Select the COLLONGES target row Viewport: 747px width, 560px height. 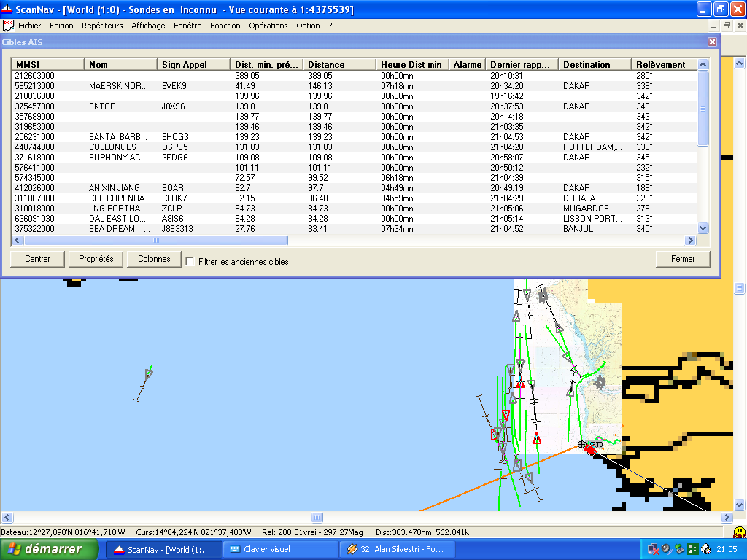coord(354,147)
